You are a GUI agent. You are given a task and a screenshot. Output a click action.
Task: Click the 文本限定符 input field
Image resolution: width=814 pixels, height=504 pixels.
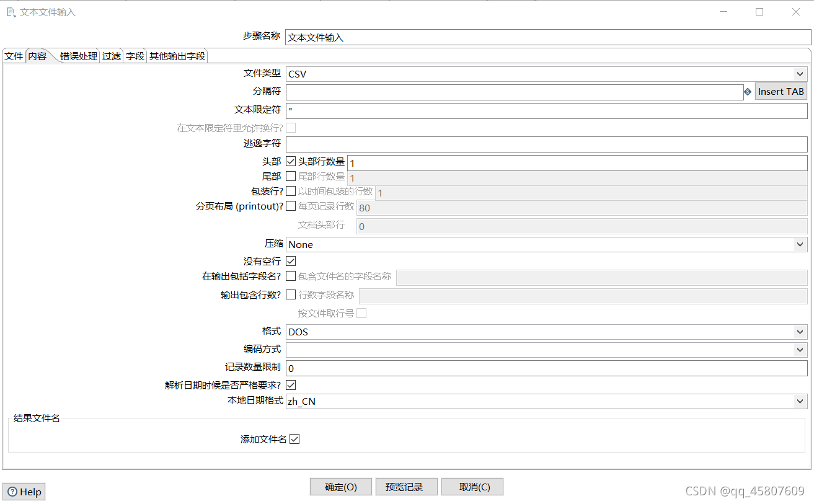tap(547, 111)
